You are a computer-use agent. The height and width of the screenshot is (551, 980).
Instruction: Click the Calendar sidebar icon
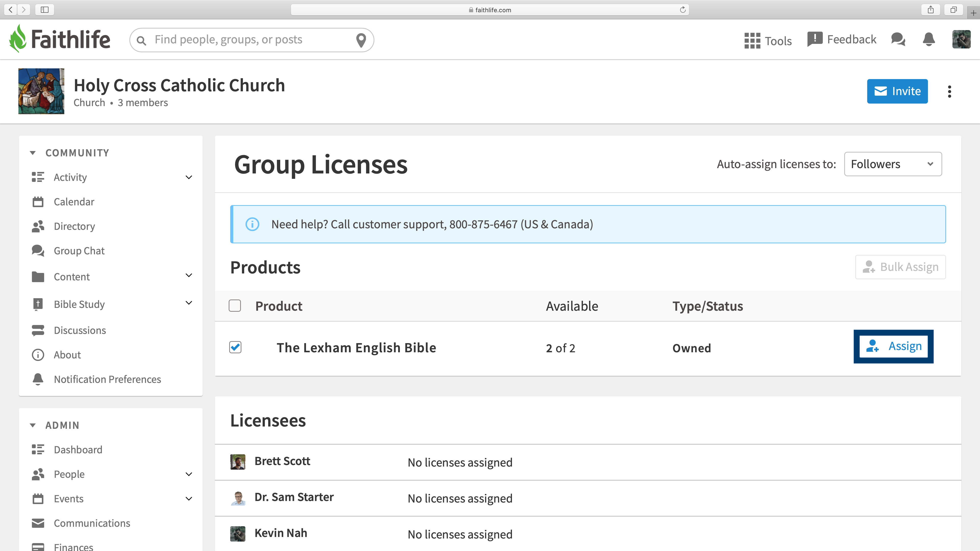[x=38, y=202]
